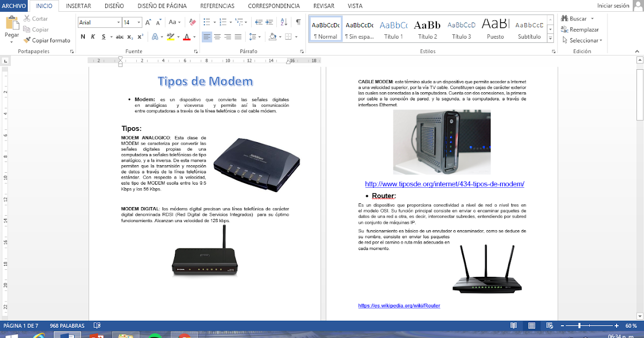
Task: Open the ARCHIVO menu
Action: (x=14, y=6)
